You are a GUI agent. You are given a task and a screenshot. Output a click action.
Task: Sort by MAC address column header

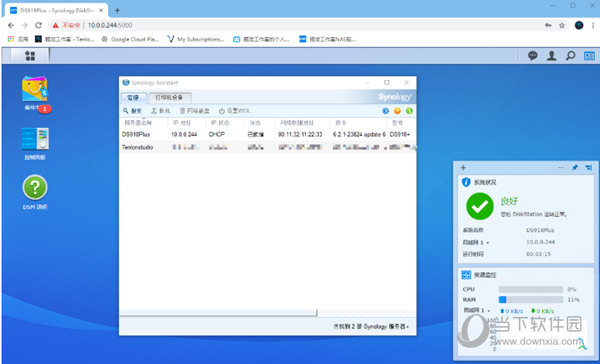click(297, 123)
